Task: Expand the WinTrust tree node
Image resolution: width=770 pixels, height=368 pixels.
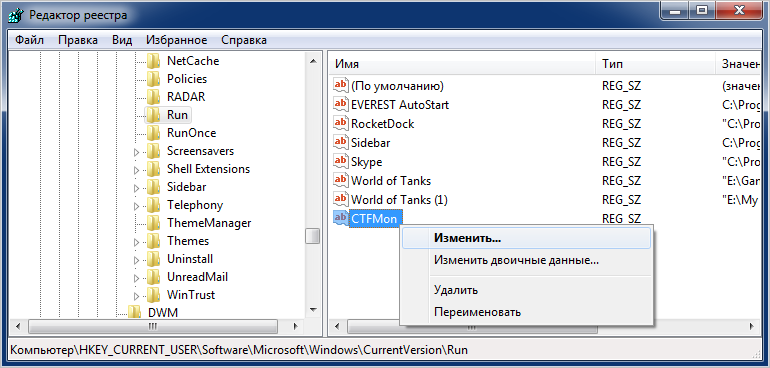Action: pyautogui.click(x=137, y=296)
